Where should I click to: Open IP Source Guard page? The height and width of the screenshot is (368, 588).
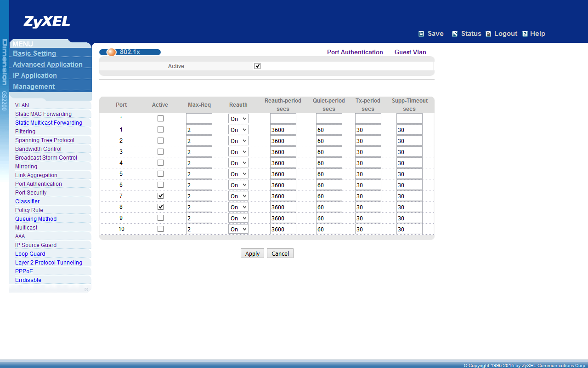[36, 245]
